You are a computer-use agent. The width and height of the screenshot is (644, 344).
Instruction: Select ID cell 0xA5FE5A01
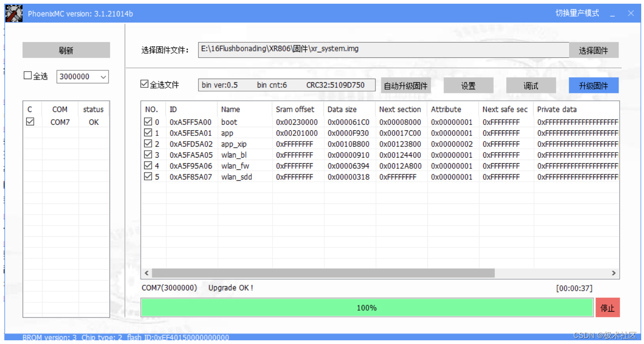click(x=190, y=133)
